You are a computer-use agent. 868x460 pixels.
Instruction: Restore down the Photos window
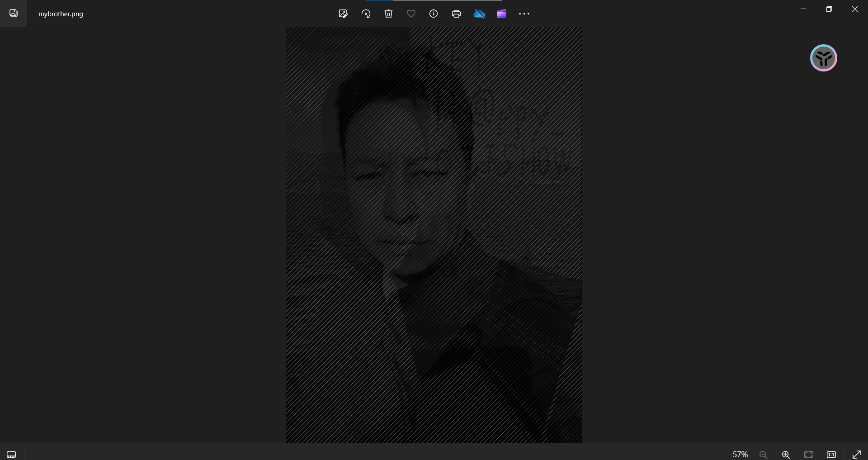tap(829, 9)
